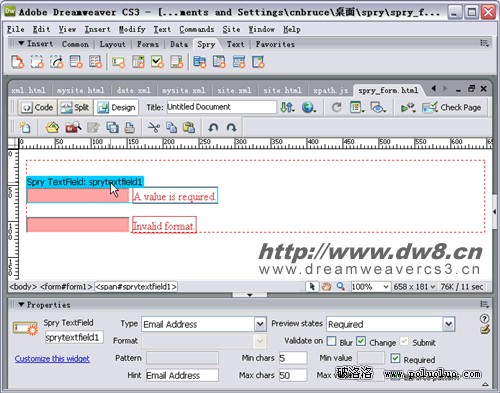Open Preview in Browser globe menu
Viewport: 500px width, 393px height.
(x=309, y=107)
